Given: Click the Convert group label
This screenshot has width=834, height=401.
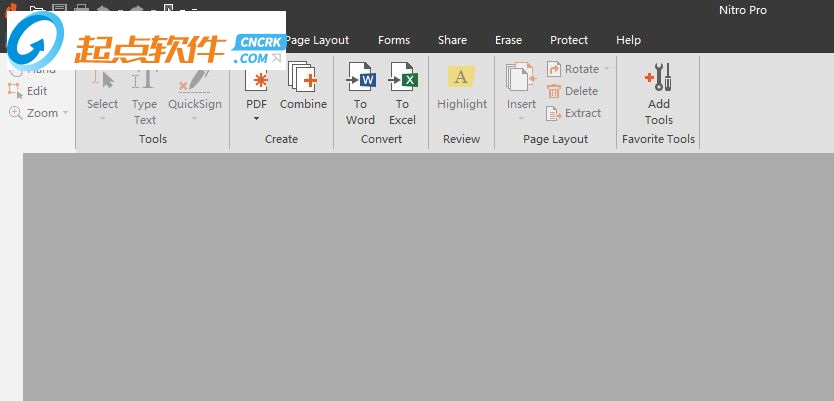Looking at the screenshot, I should [x=381, y=139].
